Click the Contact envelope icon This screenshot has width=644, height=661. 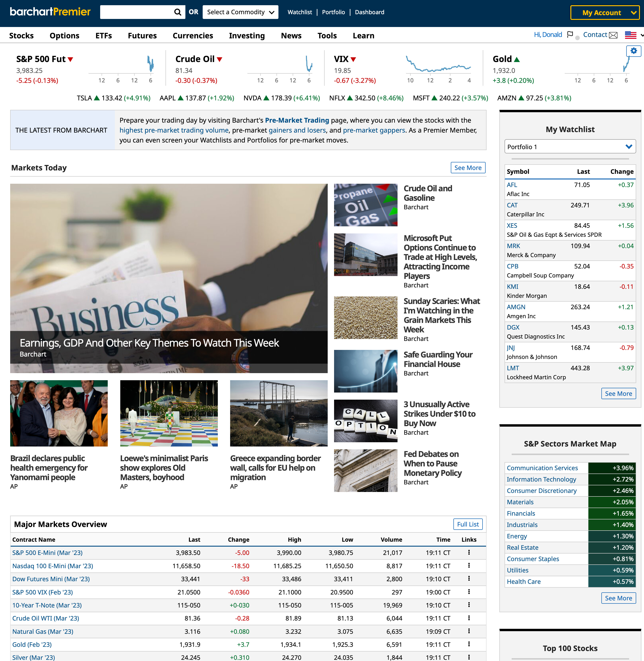(x=613, y=35)
